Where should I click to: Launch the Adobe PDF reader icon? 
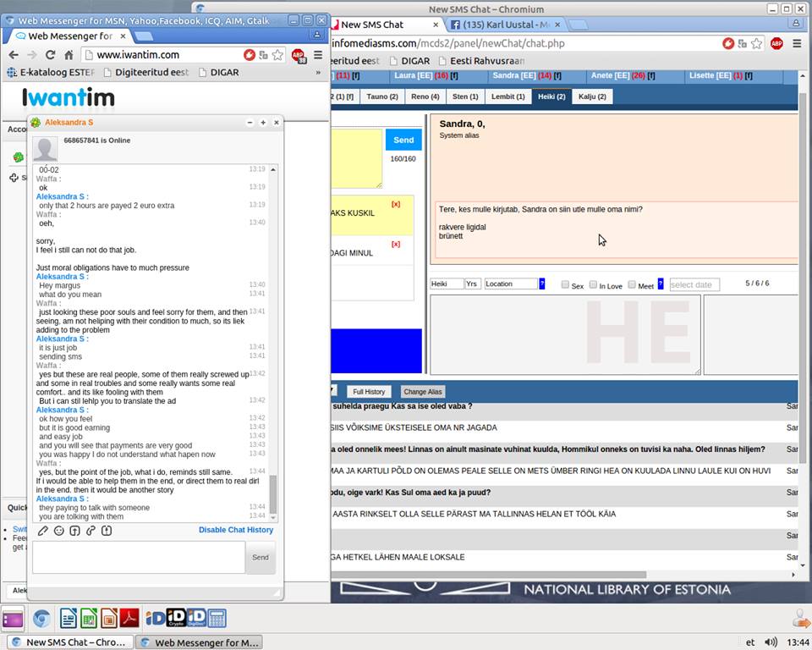click(x=129, y=618)
